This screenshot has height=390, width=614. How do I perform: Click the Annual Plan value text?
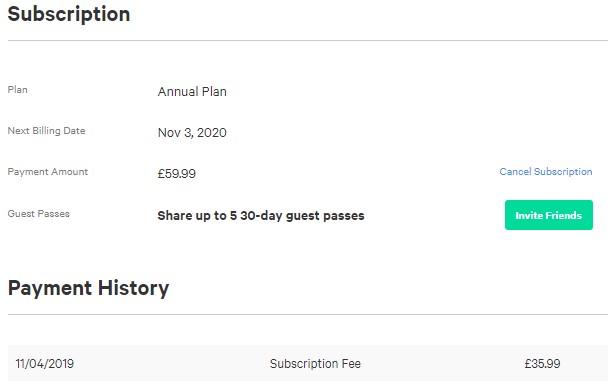click(192, 92)
